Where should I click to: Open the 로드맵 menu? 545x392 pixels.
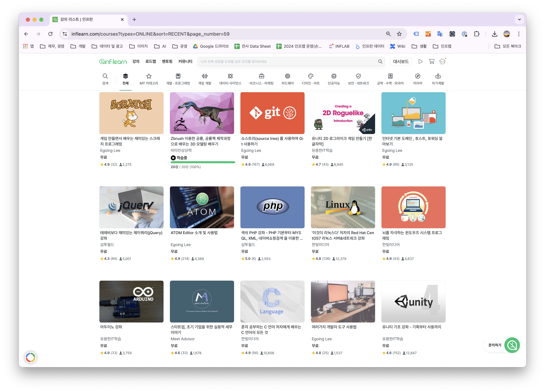150,61
